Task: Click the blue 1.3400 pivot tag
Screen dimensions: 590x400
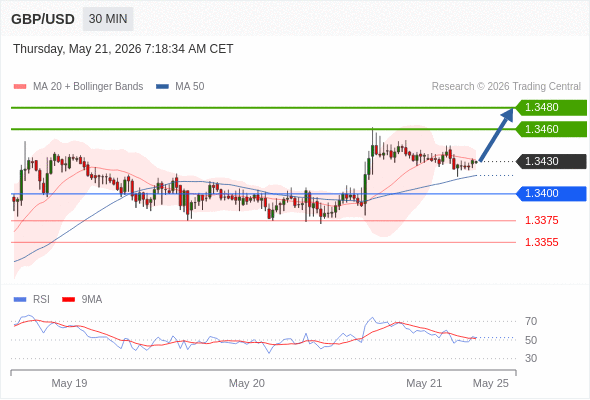Action: [551, 193]
